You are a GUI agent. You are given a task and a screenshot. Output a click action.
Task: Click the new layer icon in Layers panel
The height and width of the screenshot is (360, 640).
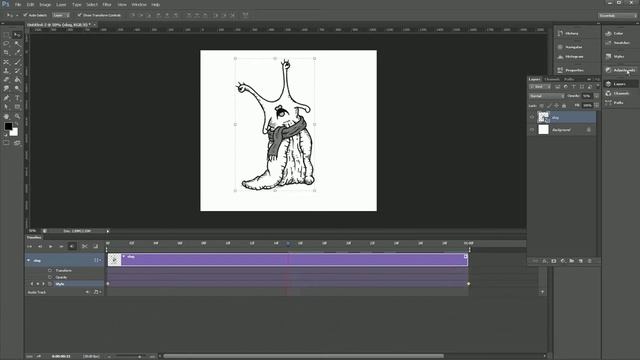(x=580, y=261)
